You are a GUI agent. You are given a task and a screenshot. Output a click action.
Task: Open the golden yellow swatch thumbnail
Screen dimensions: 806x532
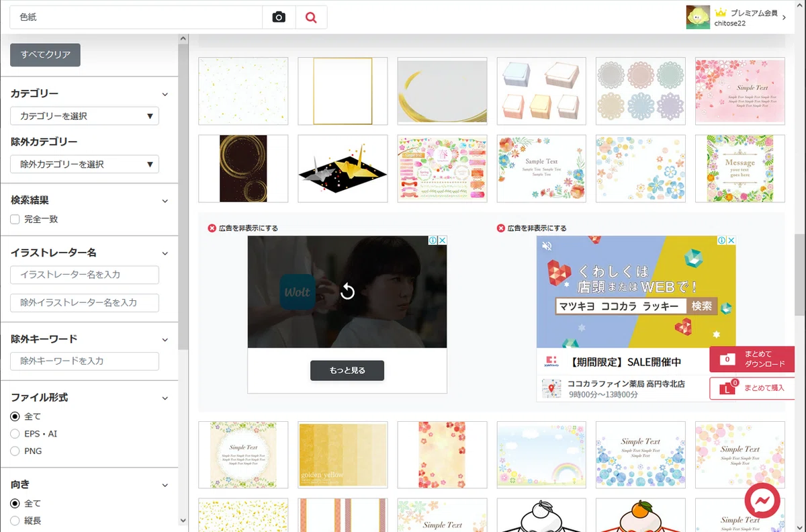click(x=343, y=455)
